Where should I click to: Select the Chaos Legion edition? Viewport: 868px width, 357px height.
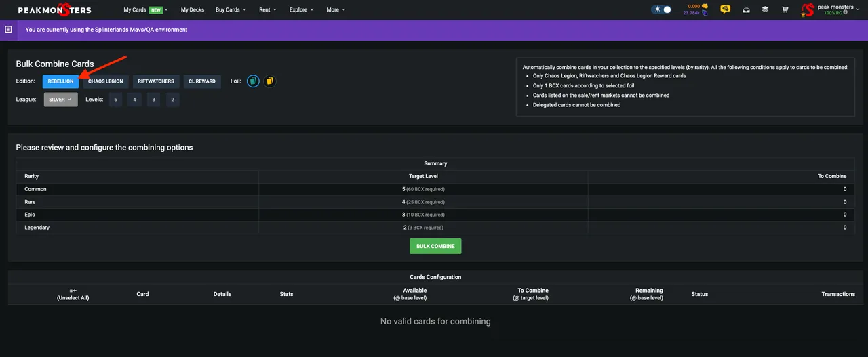point(106,81)
